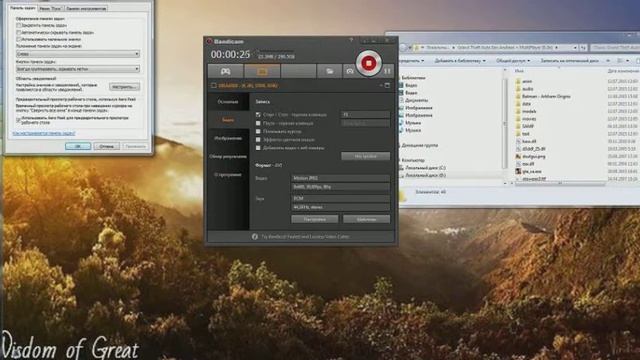Screen dimensions: 640x360
Task: Click collapse arrow in Bandicam resolution bar
Action: click(381, 85)
